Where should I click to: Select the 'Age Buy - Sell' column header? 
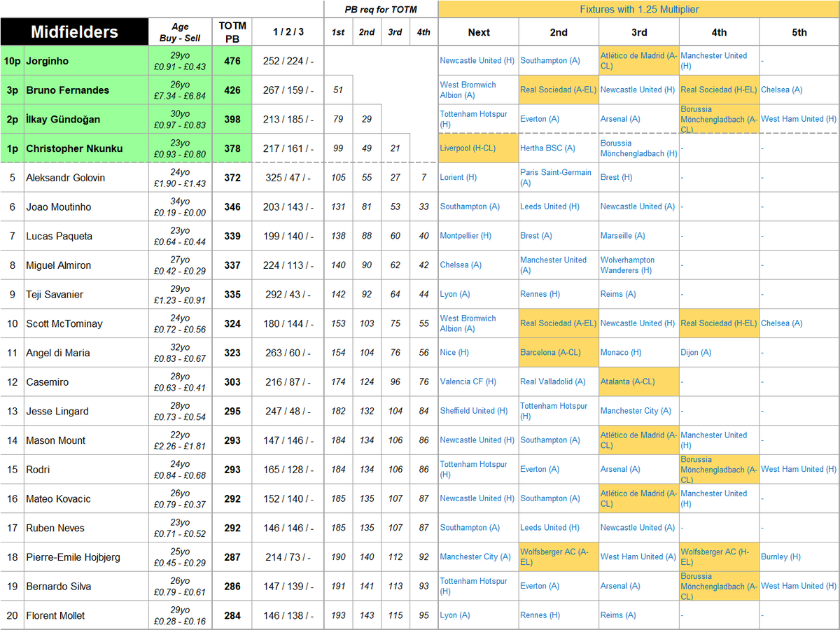coord(180,32)
